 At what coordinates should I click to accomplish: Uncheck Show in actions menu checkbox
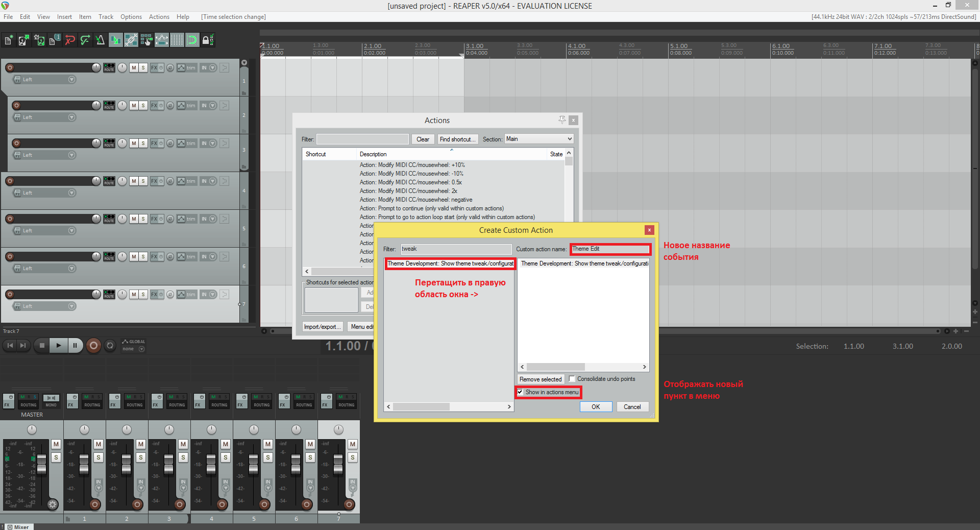coord(520,392)
